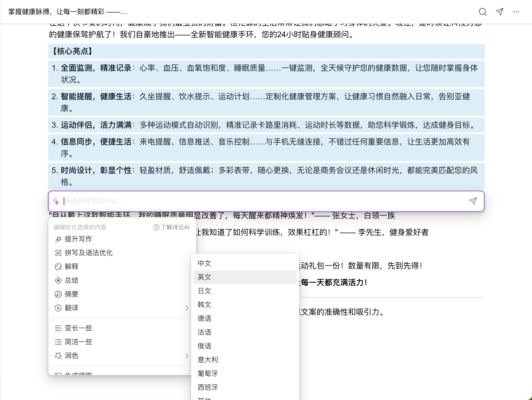Screen dimensions: 532x400
Task: Click the 总结 icon
Action: [x=58, y=280]
